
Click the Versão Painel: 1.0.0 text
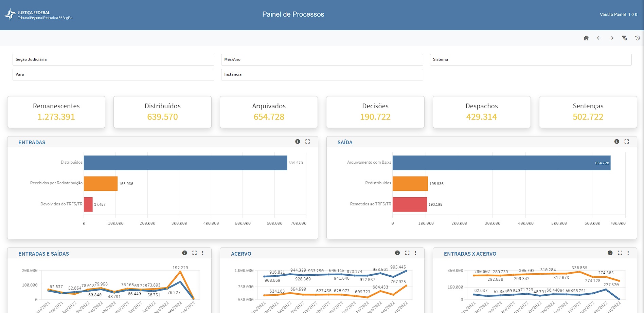point(619,15)
